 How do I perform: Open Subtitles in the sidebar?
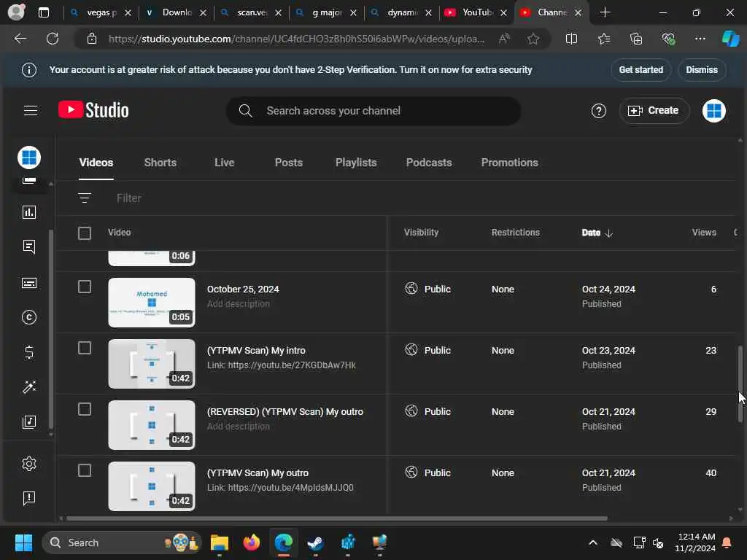(29, 283)
